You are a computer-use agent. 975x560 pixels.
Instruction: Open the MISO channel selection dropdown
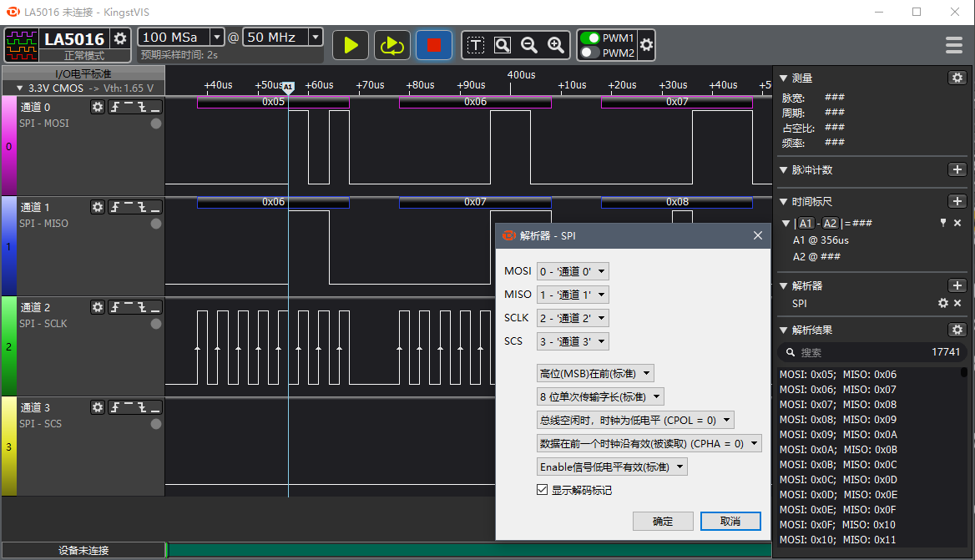pyautogui.click(x=572, y=294)
